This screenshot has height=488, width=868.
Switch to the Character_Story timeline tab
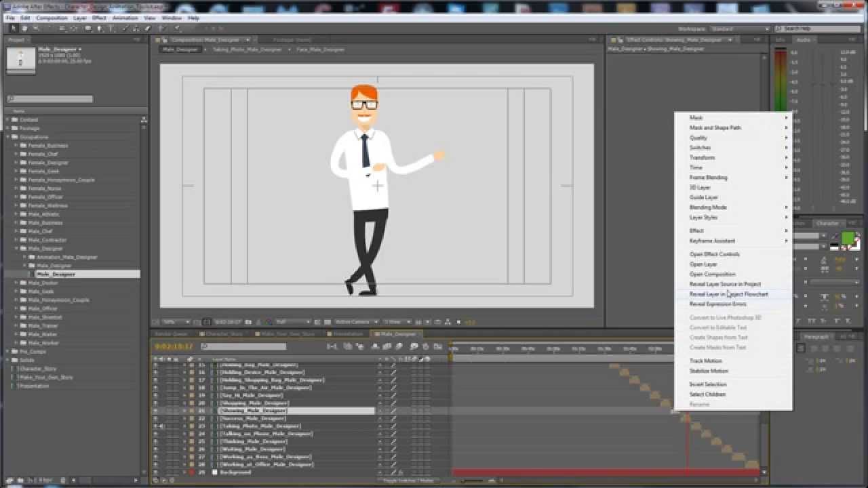223,333
